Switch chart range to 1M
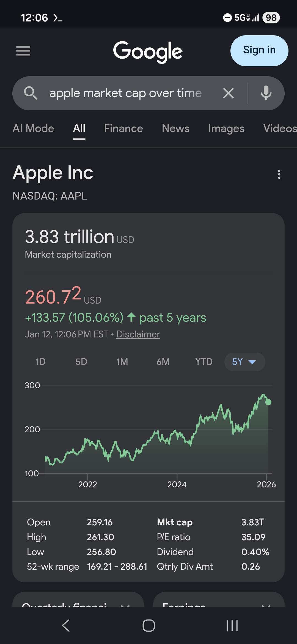The image size is (297, 644). tap(122, 362)
